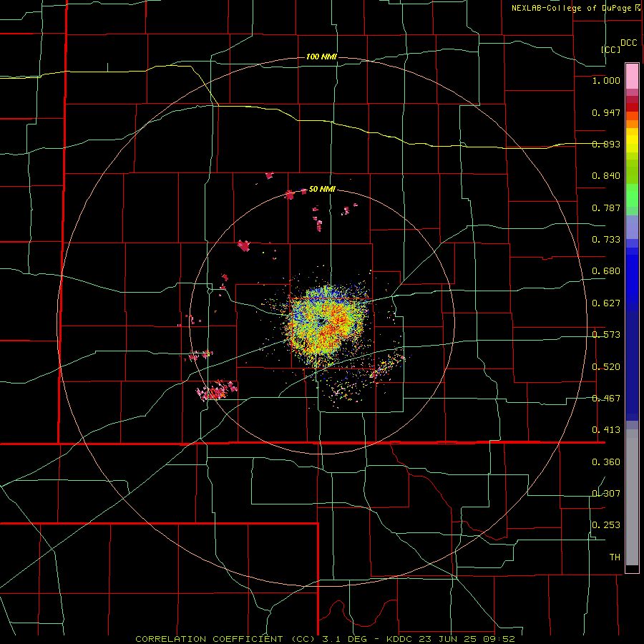644x644 pixels.
Task: Click the 0.627 legend value
Action: pyautogui.click(x=606, y=303)
